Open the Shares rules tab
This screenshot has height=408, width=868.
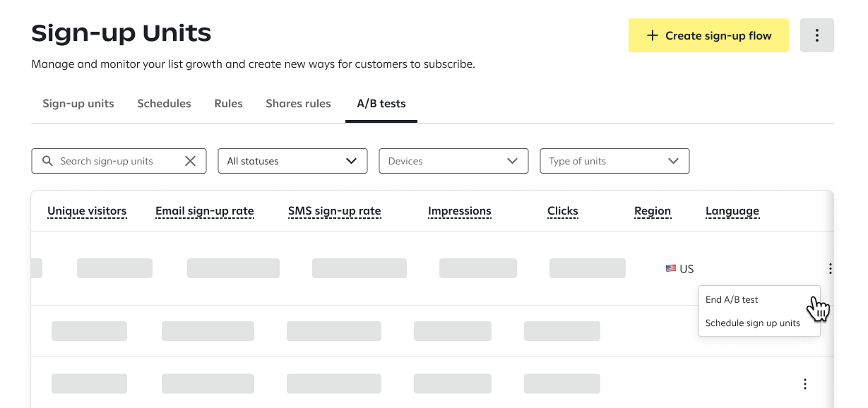[298, 103]
